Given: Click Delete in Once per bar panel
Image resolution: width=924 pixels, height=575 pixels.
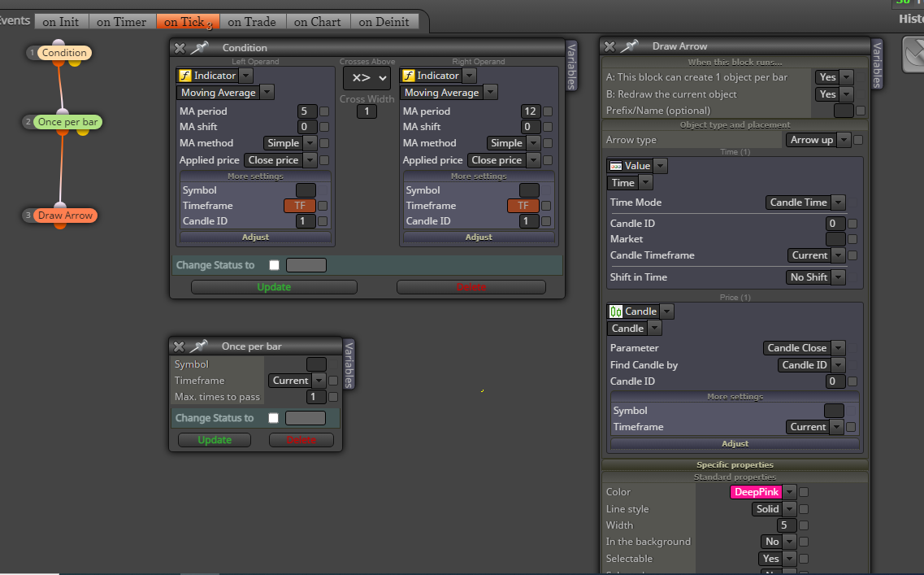Looking at the screenshot, I should [301, 440].
